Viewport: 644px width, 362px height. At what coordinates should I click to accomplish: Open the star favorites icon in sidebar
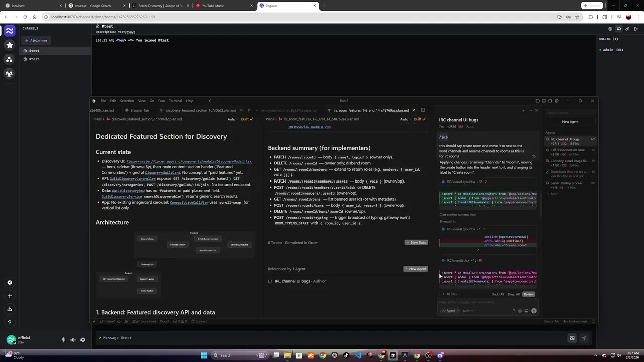(x=9, y=45)
